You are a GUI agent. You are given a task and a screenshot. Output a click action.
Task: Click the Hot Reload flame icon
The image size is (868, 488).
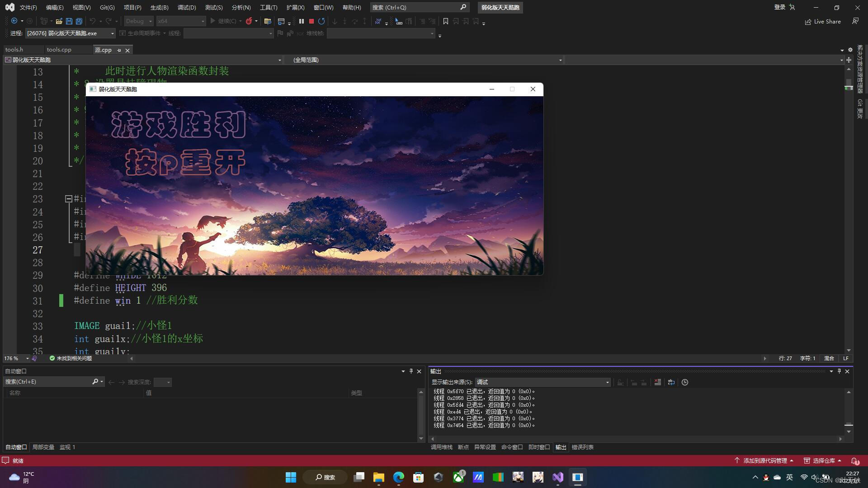point(249,21)
